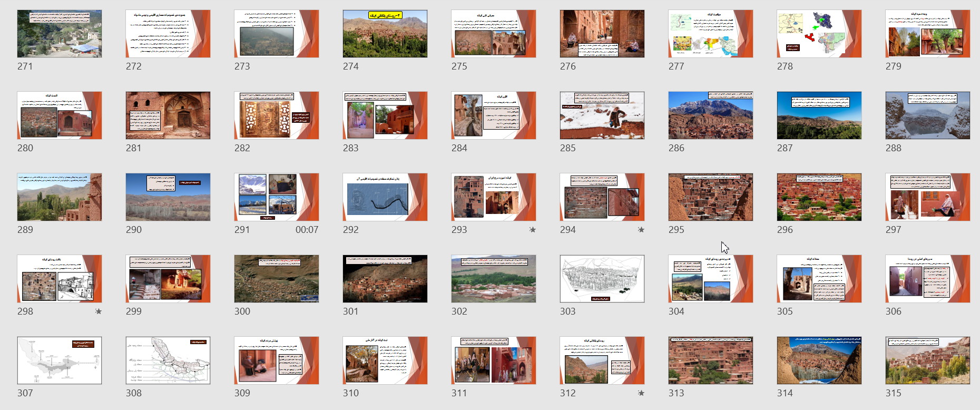Select slide 282 with carved wooden door
Image resolution: width=980 pixels, height=410 pixels.
276,115
